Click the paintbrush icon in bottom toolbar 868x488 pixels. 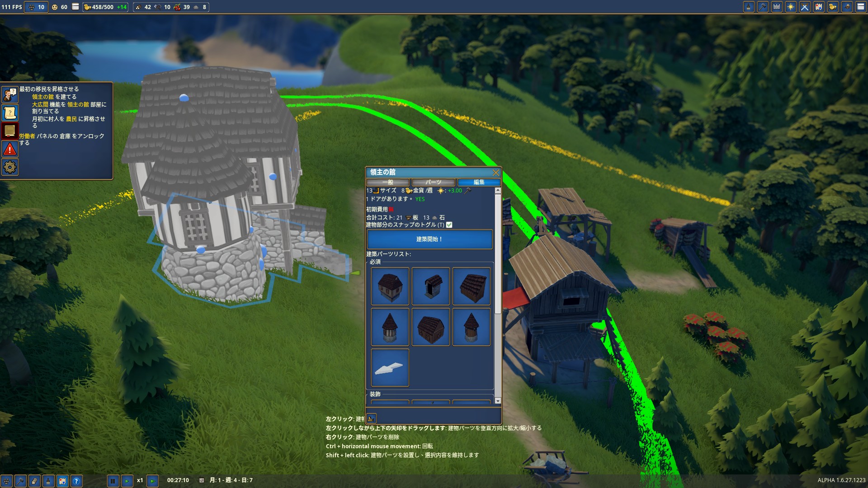click(48, 481)
